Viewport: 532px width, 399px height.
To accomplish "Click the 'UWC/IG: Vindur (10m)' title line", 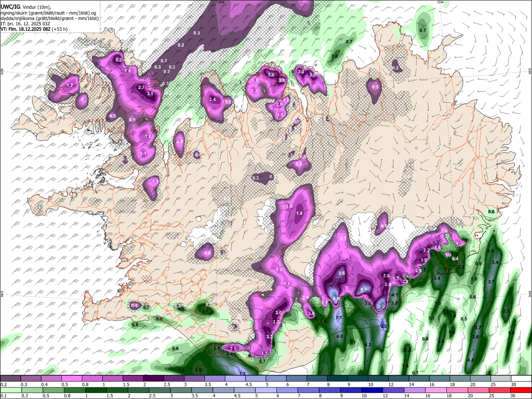I will point(26,7).
